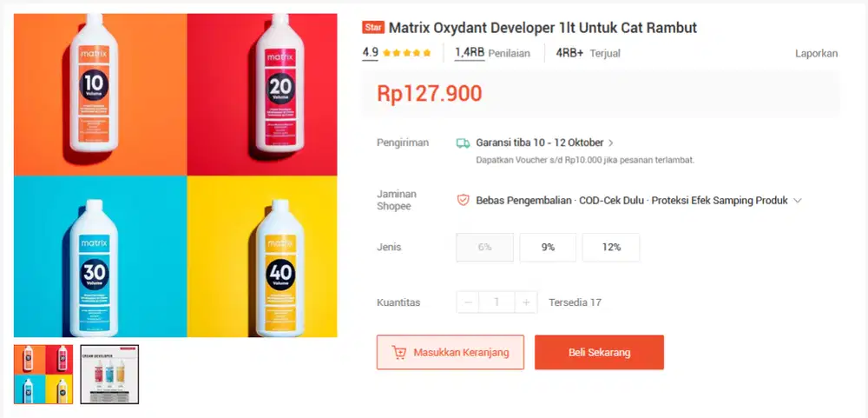Click the delivery truck icon
The image size is (868, 418).
(x=463, y=143)
